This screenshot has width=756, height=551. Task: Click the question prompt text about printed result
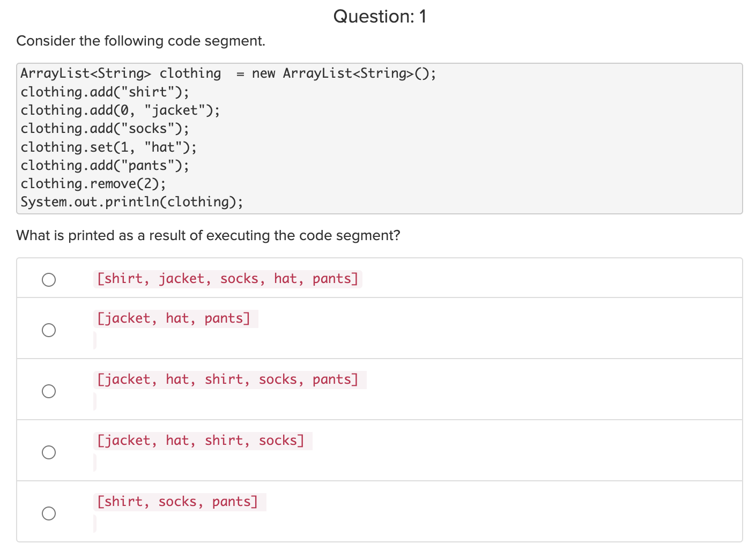tap(208, 235)
